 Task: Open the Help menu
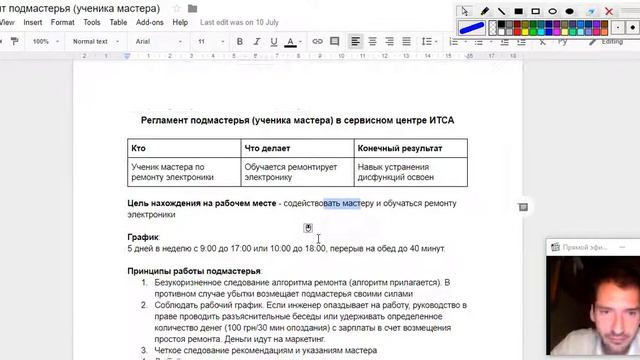point(180,22)
